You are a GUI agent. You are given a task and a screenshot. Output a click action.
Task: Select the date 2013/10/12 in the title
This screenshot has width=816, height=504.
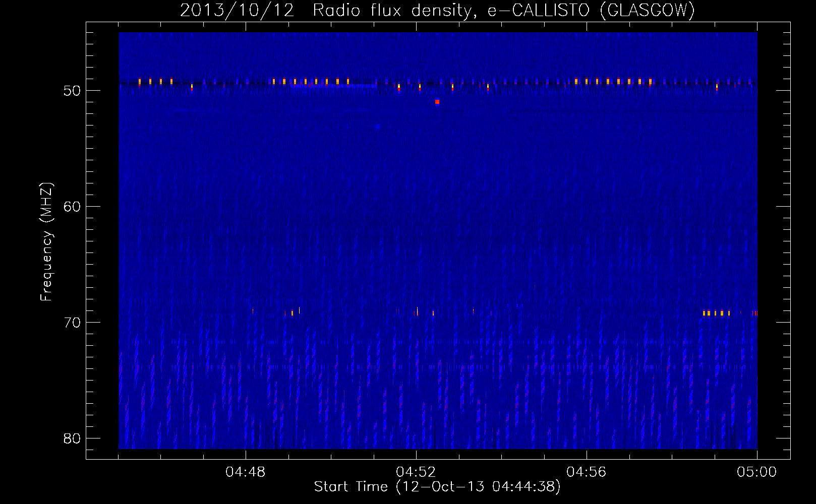point(237,10)
